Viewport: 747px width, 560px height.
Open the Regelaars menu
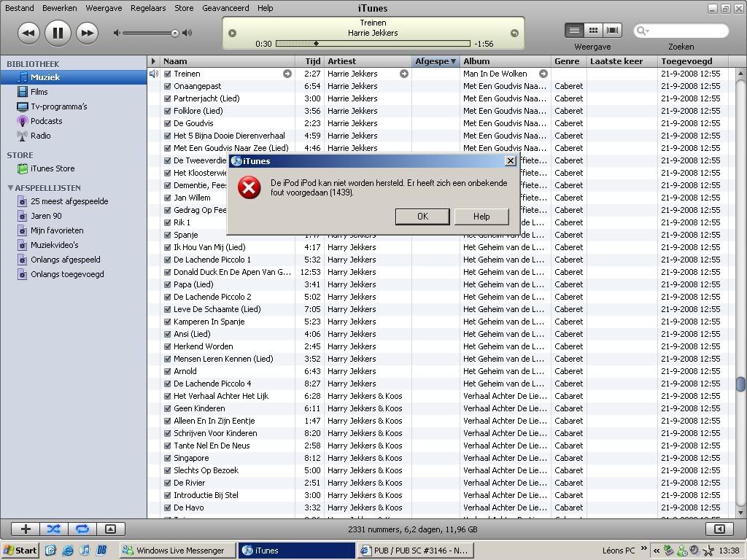[148, 8]
